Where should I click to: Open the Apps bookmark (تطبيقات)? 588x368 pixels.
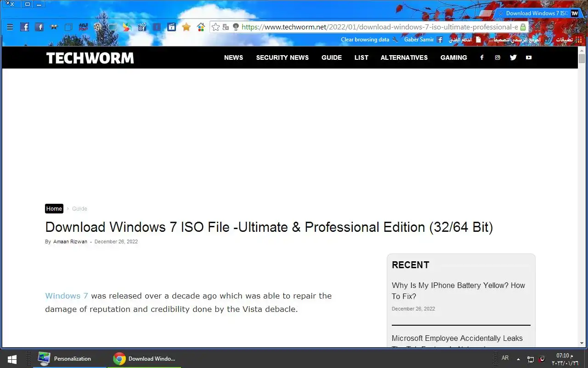pyautogui.click(x=568, y=40)
